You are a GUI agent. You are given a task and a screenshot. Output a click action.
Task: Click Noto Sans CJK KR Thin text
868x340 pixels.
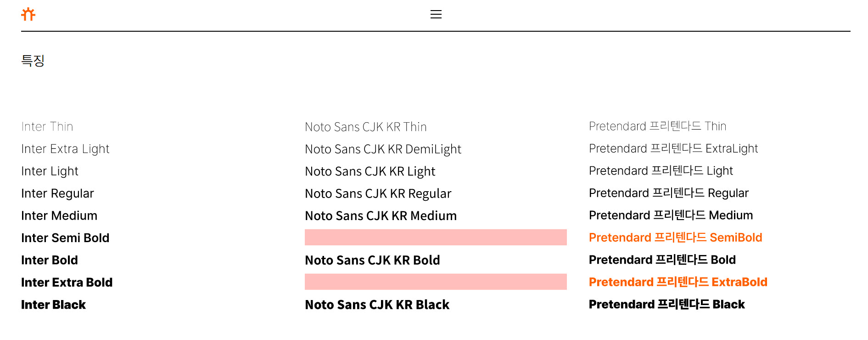point(366,127)
